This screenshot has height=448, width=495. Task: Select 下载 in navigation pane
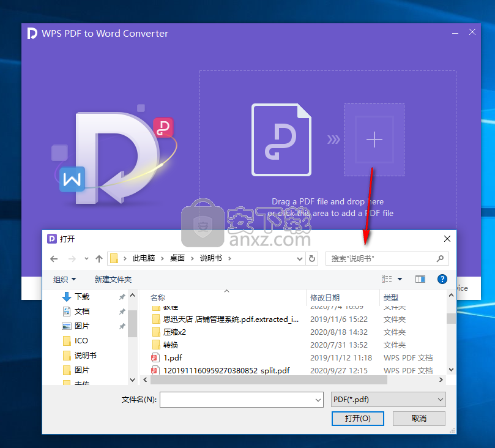(82, 297)
